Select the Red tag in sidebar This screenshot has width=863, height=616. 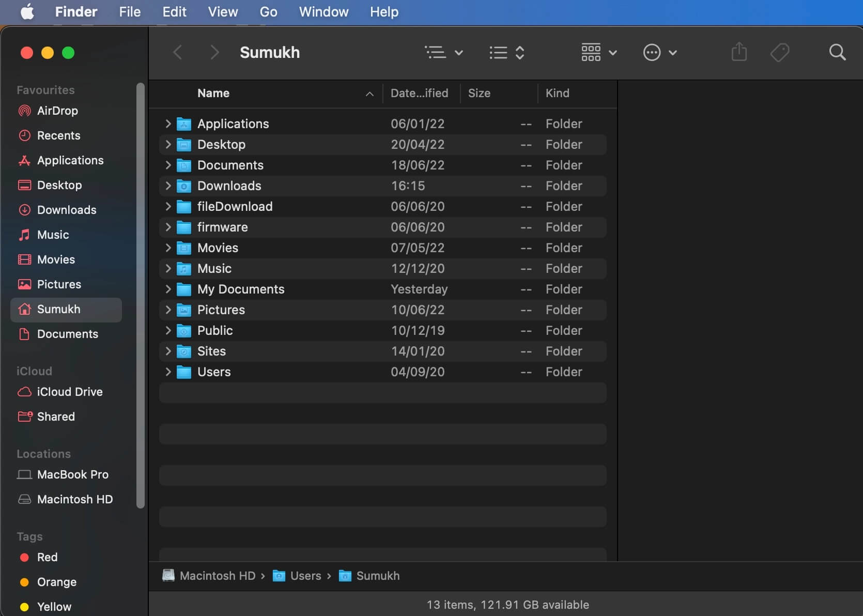pyautogui.click(x=47, y=557)
